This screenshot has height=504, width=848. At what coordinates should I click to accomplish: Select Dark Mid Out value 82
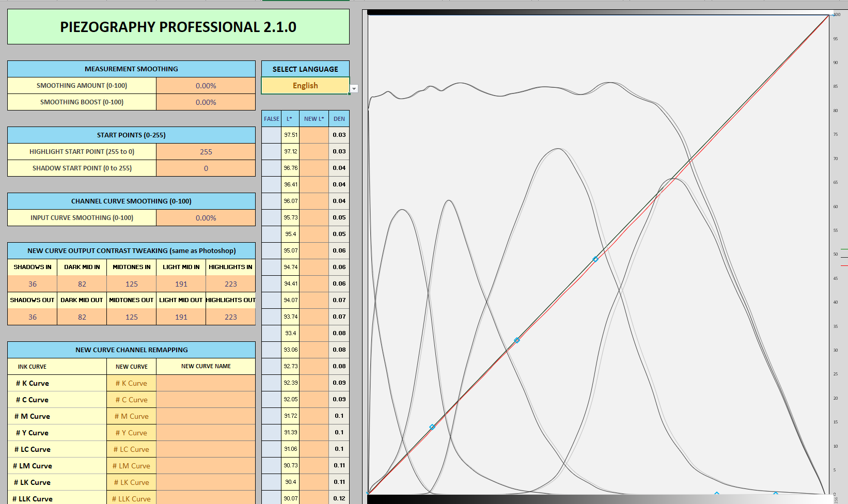tap(82, 317)
